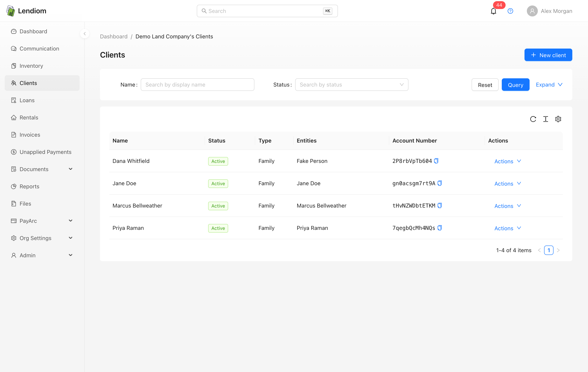Open Inventory in the sidebar
Viewport: 588px width, 372px height.
pos(42,66)
